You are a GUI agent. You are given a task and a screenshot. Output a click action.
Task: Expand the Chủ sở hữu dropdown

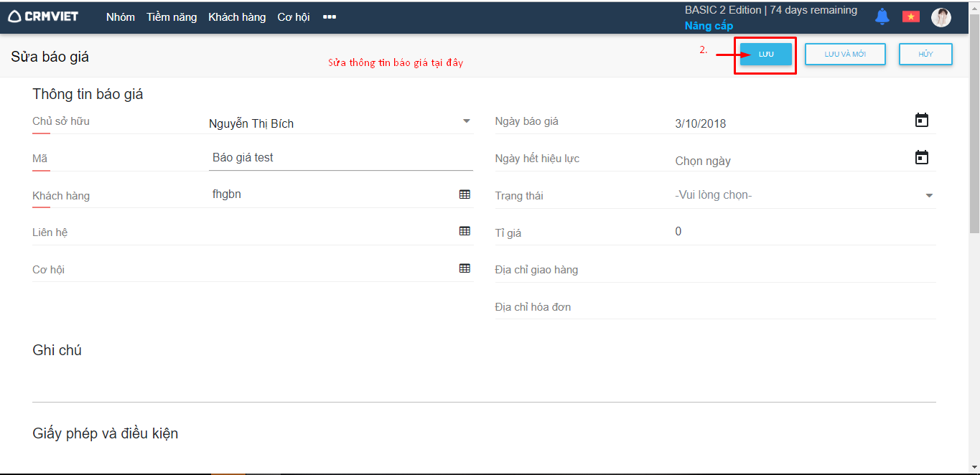point(466,121)
